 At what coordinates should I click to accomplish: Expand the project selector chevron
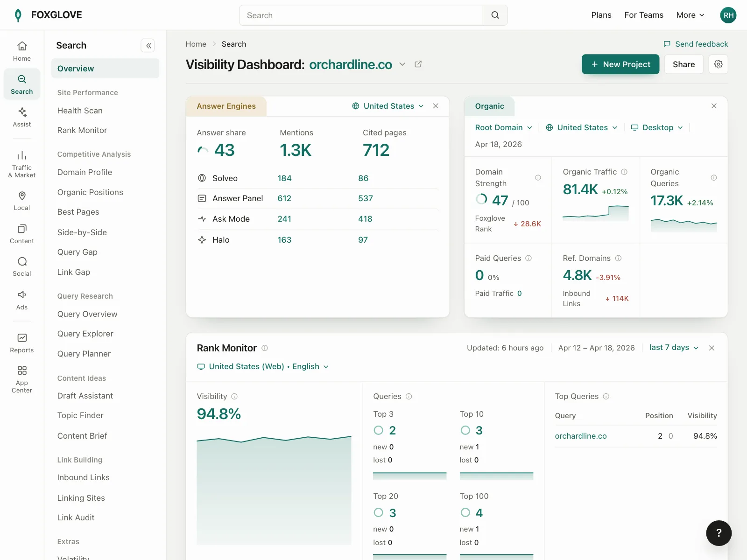(x=402, y=64)
